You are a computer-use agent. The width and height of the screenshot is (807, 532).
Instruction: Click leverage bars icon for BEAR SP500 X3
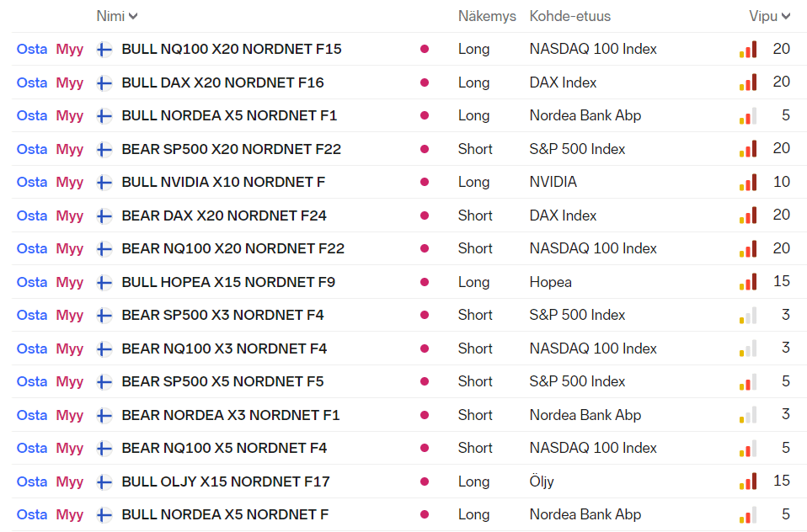pyautogui.click(x=748, y=316)
